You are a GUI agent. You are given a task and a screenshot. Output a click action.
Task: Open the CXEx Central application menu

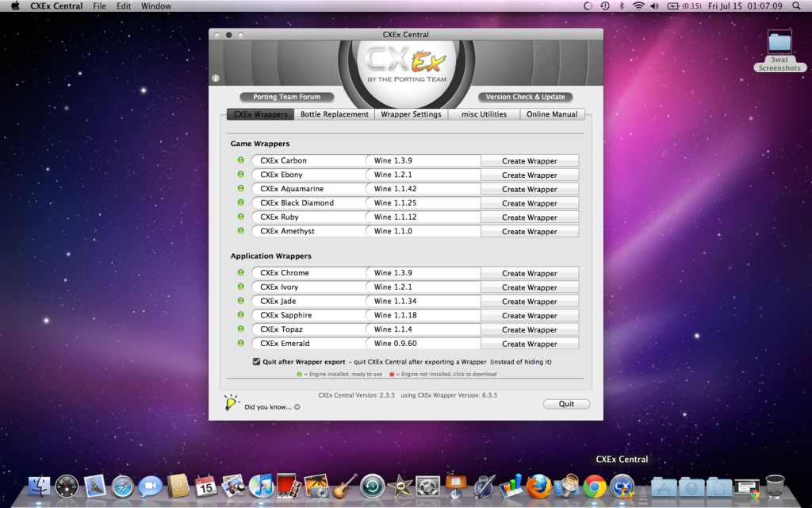pyautogui.click(x=56, y=6)
